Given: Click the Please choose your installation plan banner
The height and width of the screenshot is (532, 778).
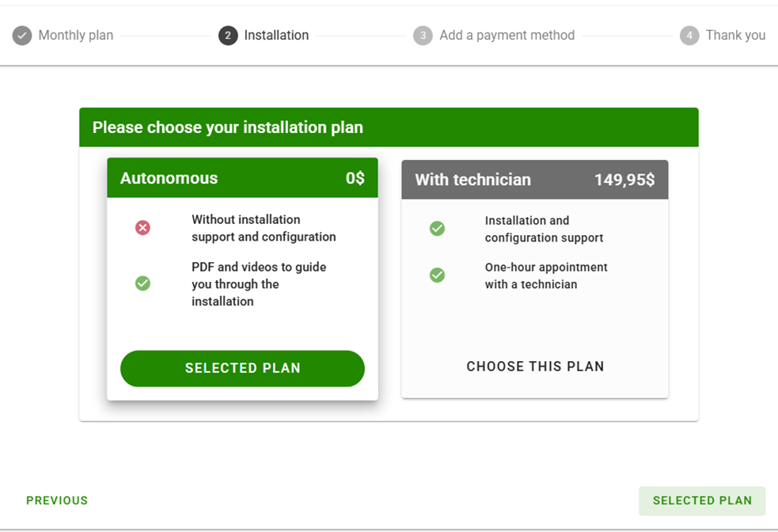Looking at the screenshot, I should coord(388,127).
